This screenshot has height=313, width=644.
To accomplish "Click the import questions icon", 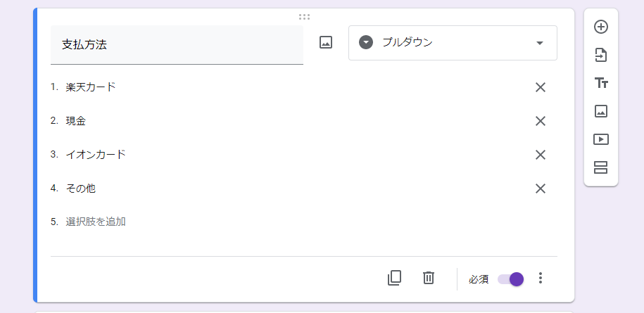I will point(600,55).
